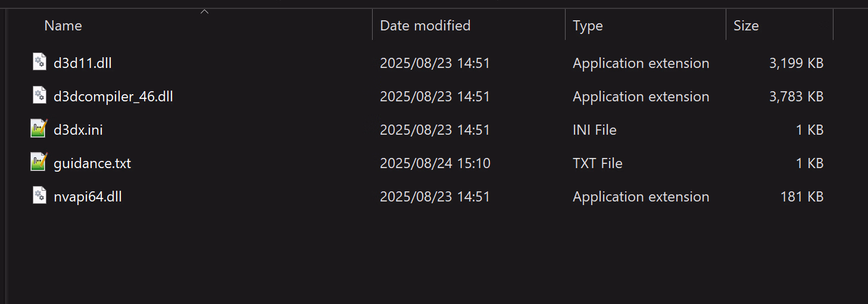Select guidance.txt in the file list
This screenshot has width=868, height=304.
92,163
